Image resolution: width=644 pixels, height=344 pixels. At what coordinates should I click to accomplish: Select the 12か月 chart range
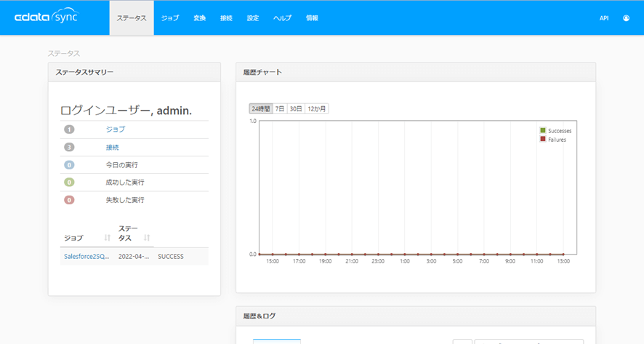pyautogui.click(x=317, y=109)
